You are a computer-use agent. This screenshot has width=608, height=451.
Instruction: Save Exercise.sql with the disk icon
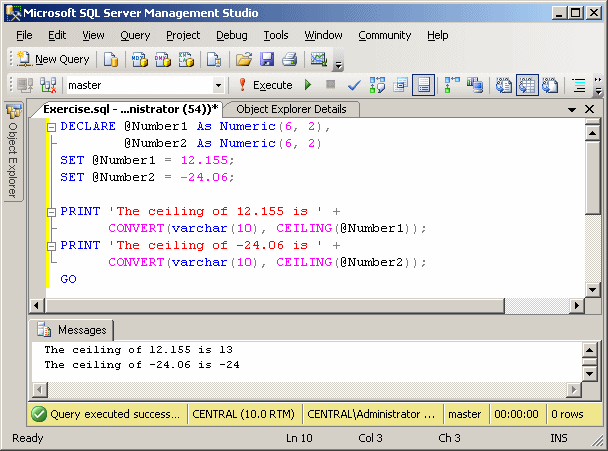pos(267,59)
